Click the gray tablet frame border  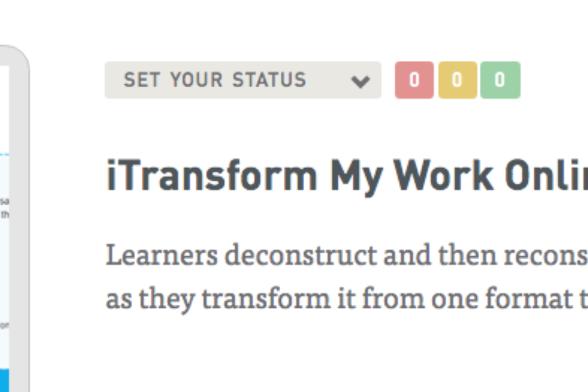click(20, 220)
